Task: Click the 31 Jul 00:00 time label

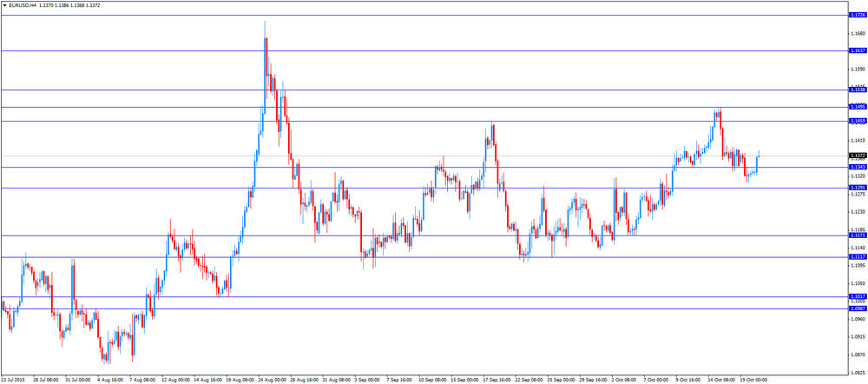Action: click(78, 381)
